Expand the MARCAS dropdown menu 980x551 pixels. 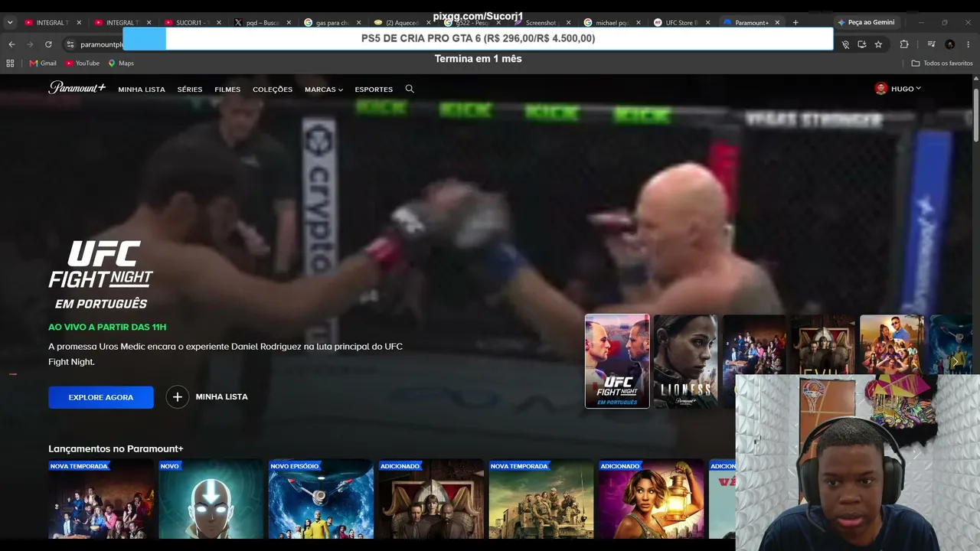pyautogui.click(x=324, y=90)
